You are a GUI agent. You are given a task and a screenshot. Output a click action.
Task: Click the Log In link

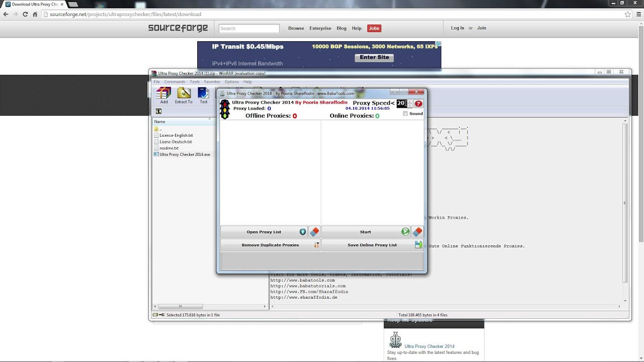[x=458, y=28]
